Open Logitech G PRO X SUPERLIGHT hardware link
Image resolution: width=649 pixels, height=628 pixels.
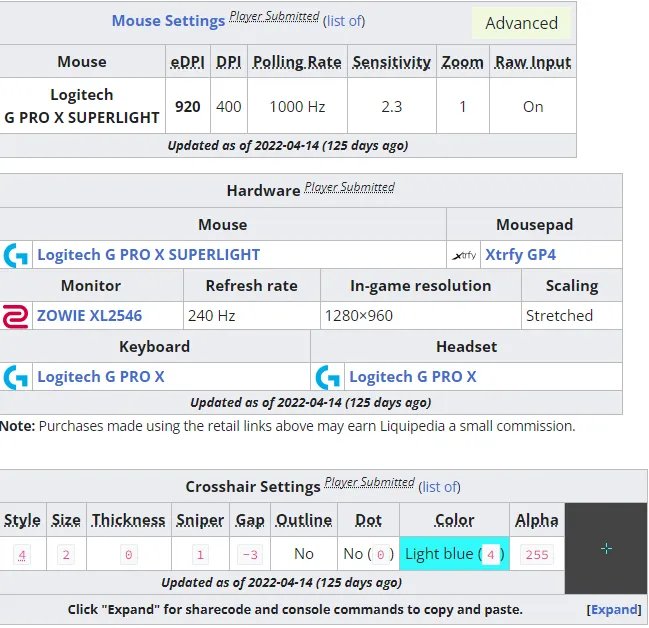148,255
